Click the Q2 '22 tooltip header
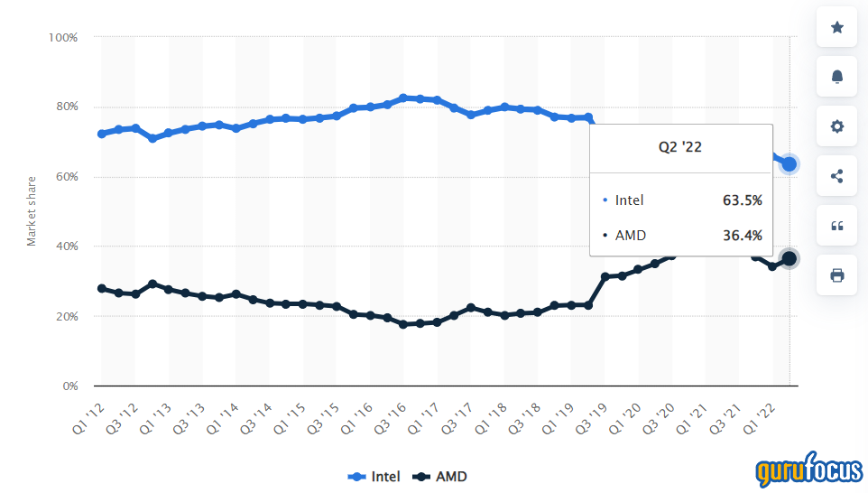The image size is (868, 493). (x=680, y=148)
